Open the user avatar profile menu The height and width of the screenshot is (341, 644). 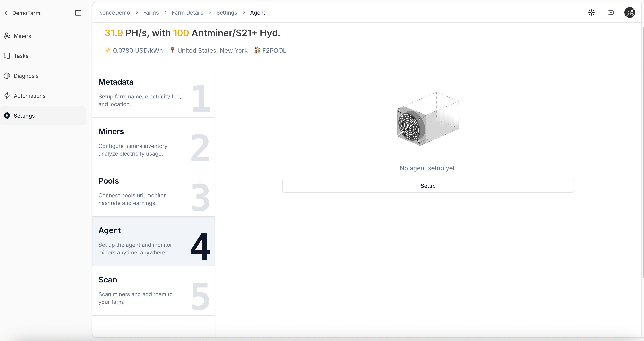pos(629,12)
